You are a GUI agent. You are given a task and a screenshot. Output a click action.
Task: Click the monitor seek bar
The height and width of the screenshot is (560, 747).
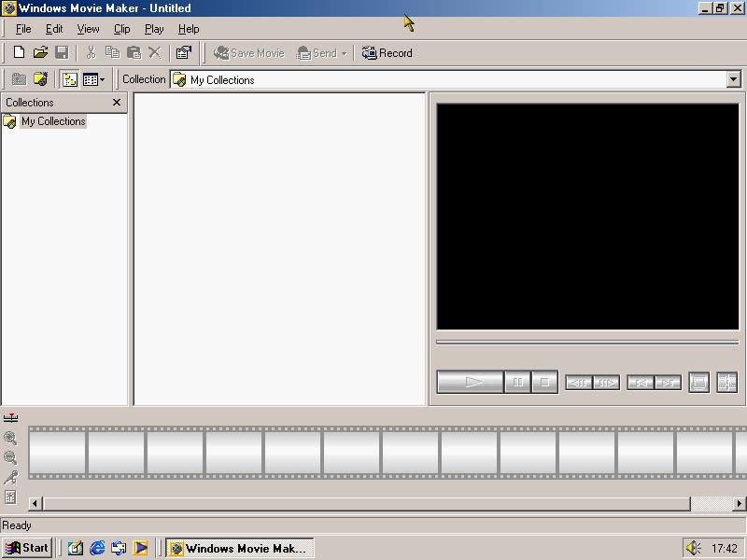[586, 342]
